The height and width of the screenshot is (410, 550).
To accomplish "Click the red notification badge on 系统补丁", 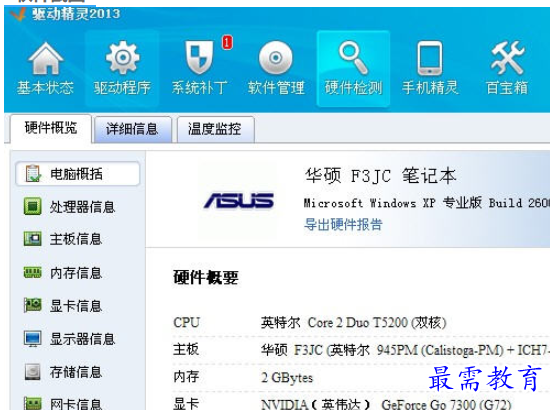I will pyautogui.click(x=227, y=42).
